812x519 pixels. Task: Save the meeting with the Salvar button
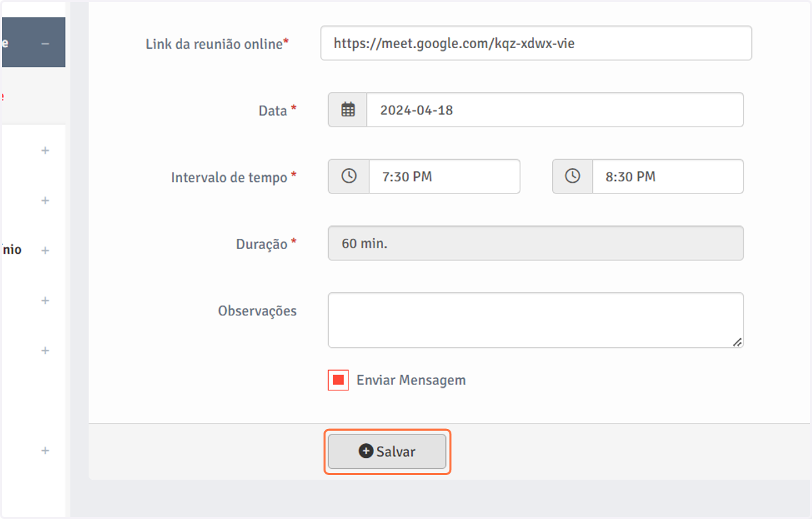tap(387, 452)
